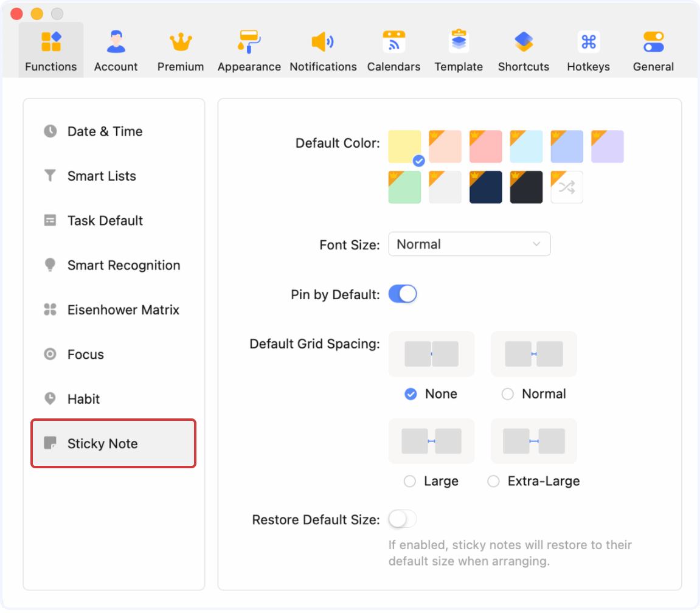Viewport: 700px width, 613px height.
Task: Select the dark navy sticky note color
Action: (485, 187)
